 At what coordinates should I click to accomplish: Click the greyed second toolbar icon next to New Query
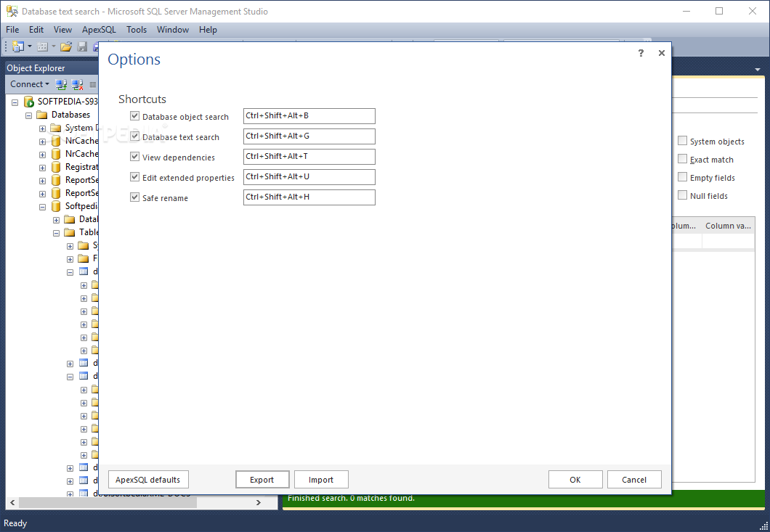click(x=42, y=46)
